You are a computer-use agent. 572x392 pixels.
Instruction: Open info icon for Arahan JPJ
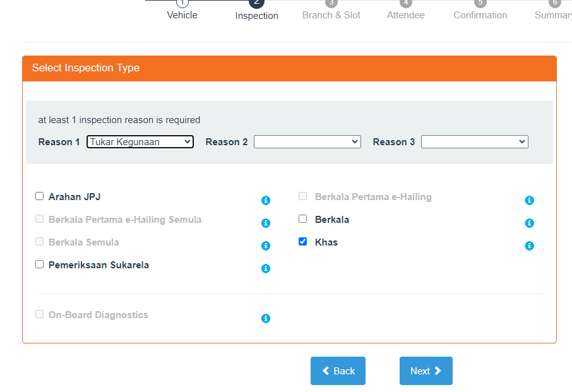[x=266, y=200]
